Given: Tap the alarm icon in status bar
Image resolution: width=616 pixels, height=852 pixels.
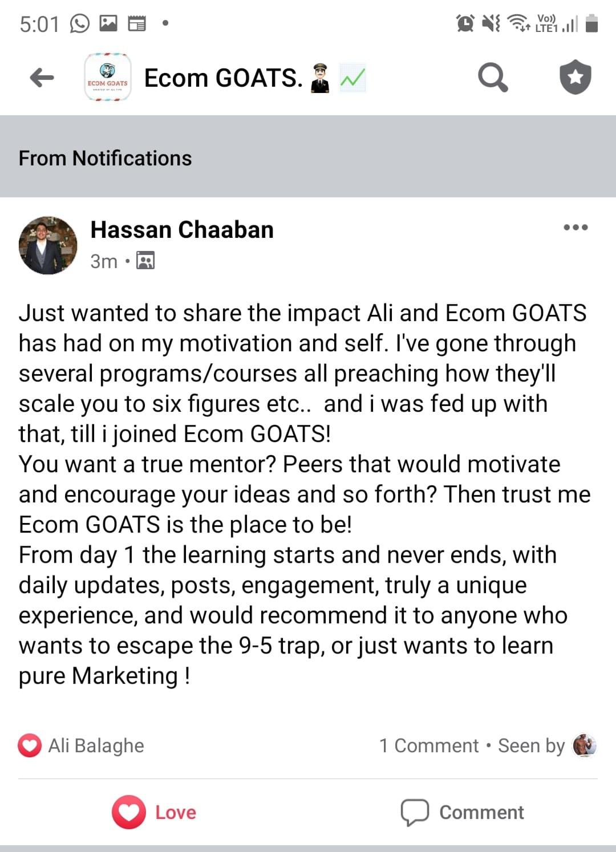Looking at the screenshot, I should click(x=465, y=23).
